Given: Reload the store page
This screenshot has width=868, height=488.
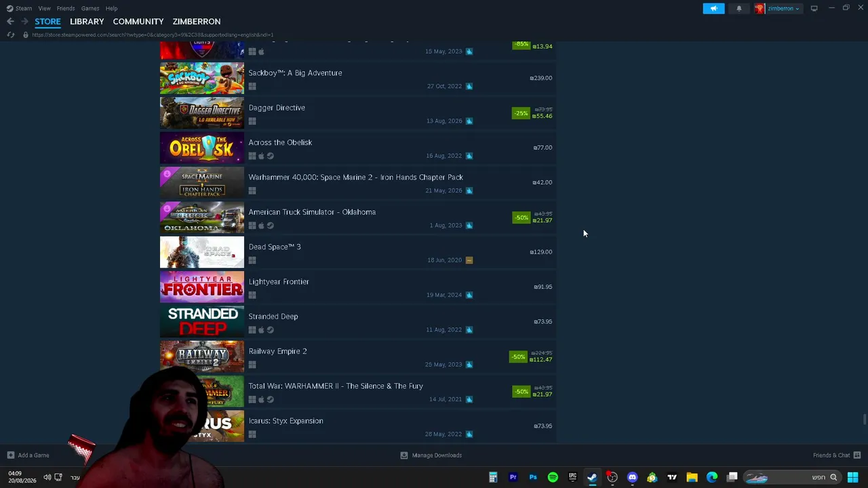Looking at the screenshot, I should (10, 35).
